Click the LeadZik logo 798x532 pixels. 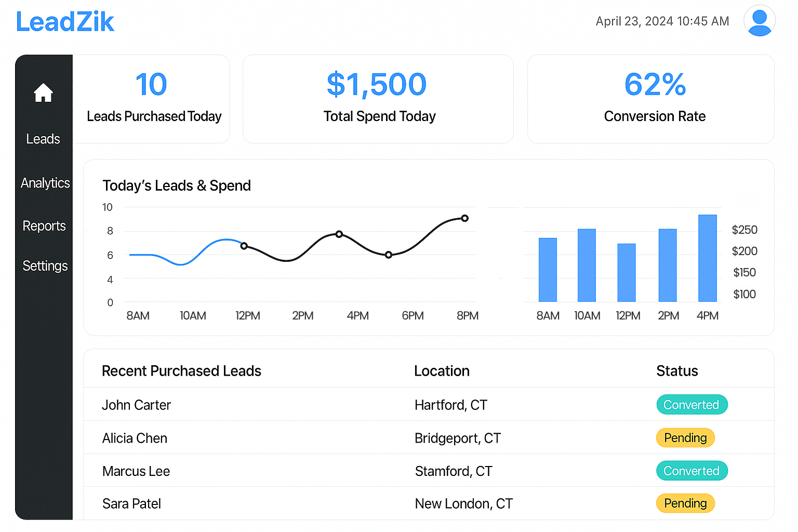[x=64, y=21]
